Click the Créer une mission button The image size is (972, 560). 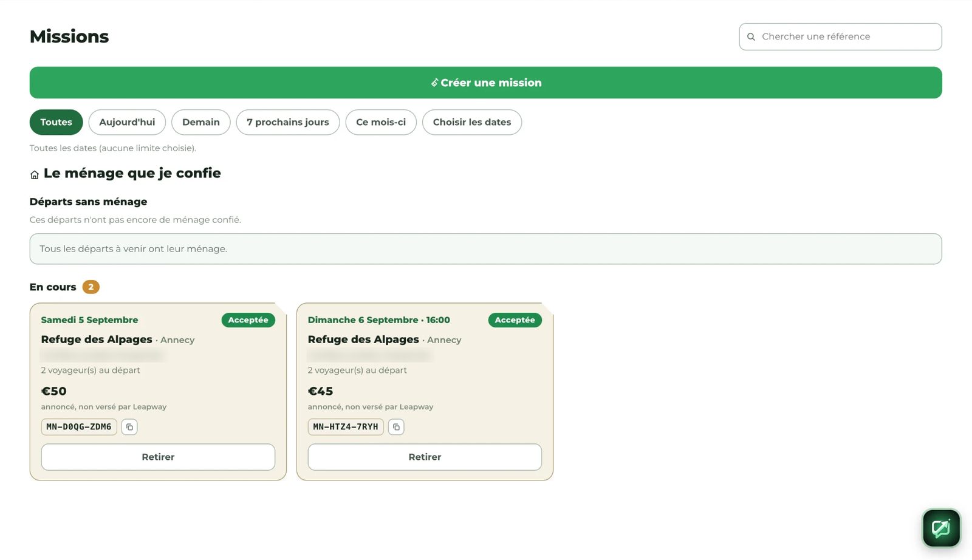click(x=485, y=83)
